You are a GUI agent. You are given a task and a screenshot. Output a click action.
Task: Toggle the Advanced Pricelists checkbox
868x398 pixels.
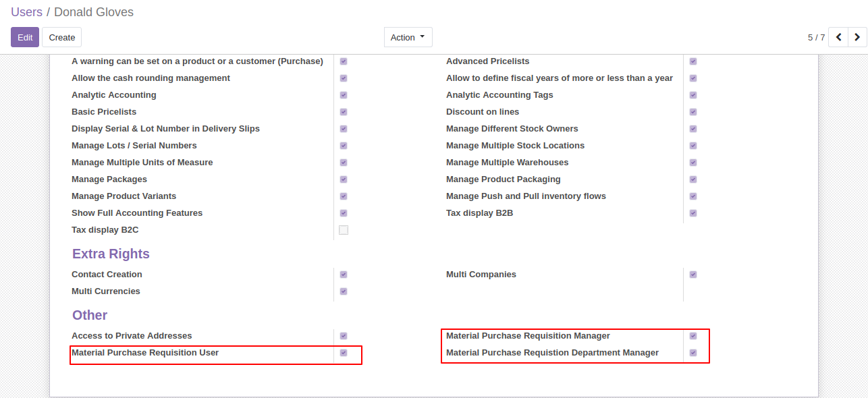pyautogui.click(x=693, y=61)
